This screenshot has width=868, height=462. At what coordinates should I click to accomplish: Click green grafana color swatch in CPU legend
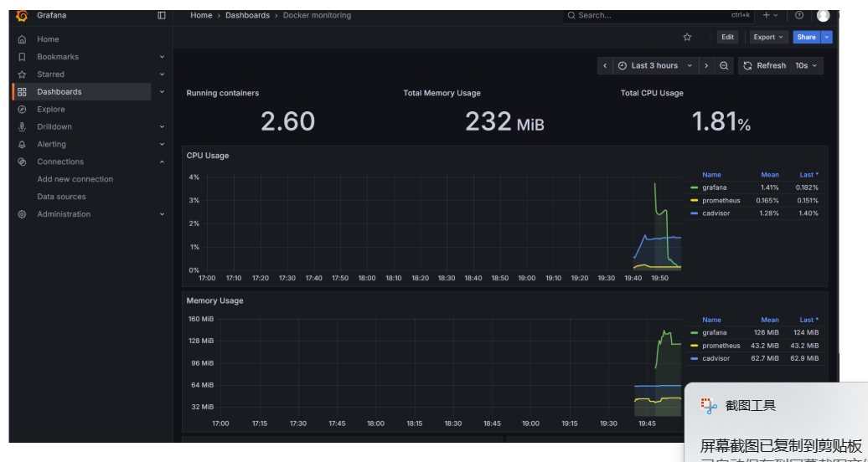click(x=695, y=187)
